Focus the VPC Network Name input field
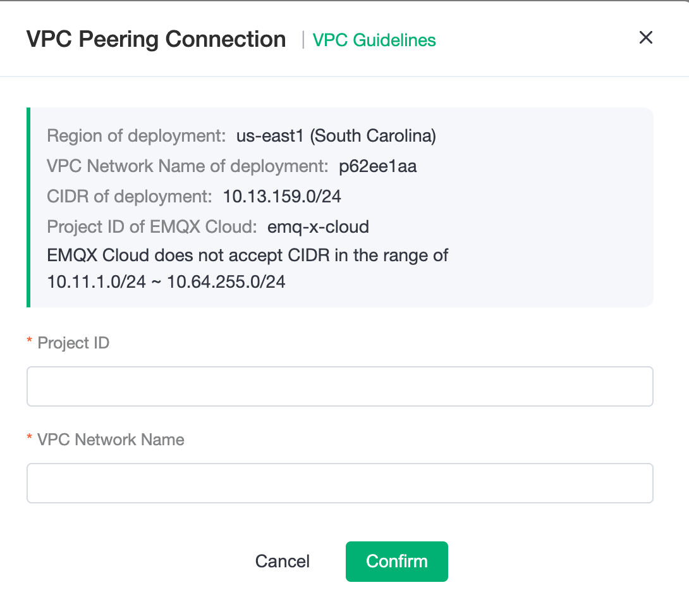689x616 pixels. pyautogui.click(x=339, y=483)
